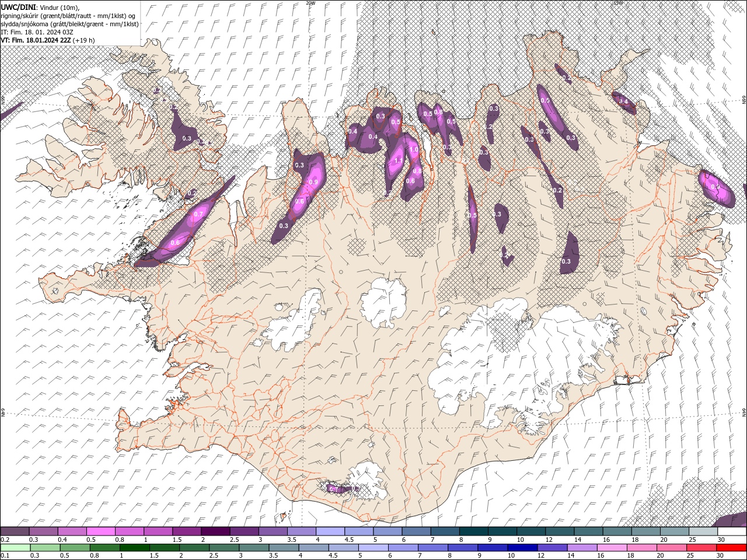Click the 20W longitude label at top

tap(310, 3)
